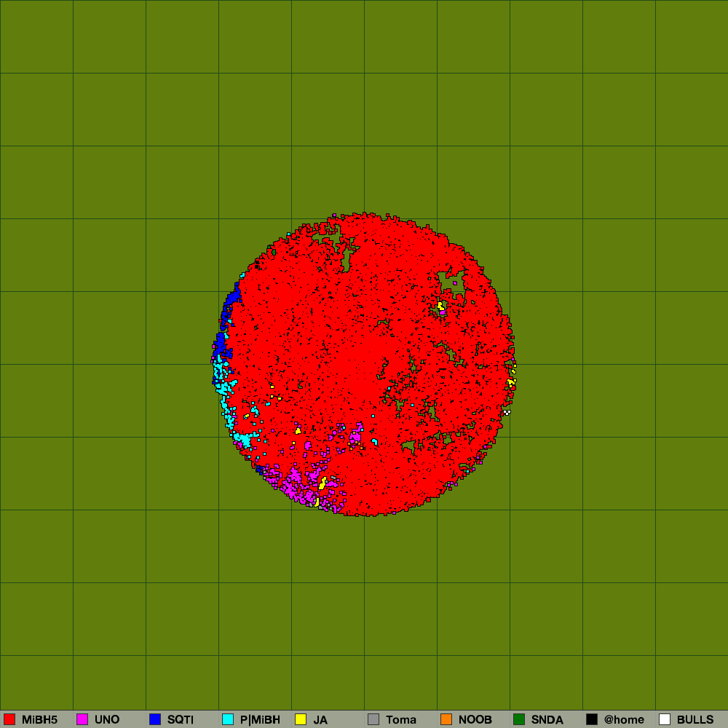Image resolution: width=728 pixels, height=728 pixels.
Task: Select the NOOB legend label
Action: [475, 720]
